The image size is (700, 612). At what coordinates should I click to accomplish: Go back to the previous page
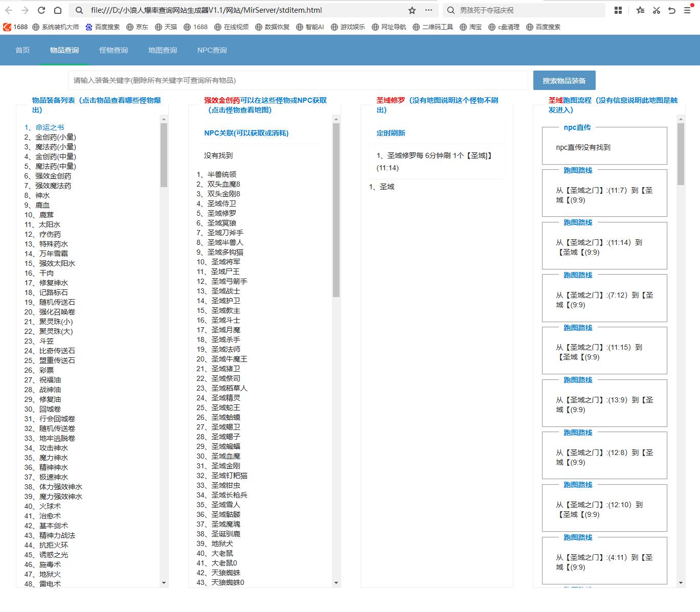[x=9, y=10]
